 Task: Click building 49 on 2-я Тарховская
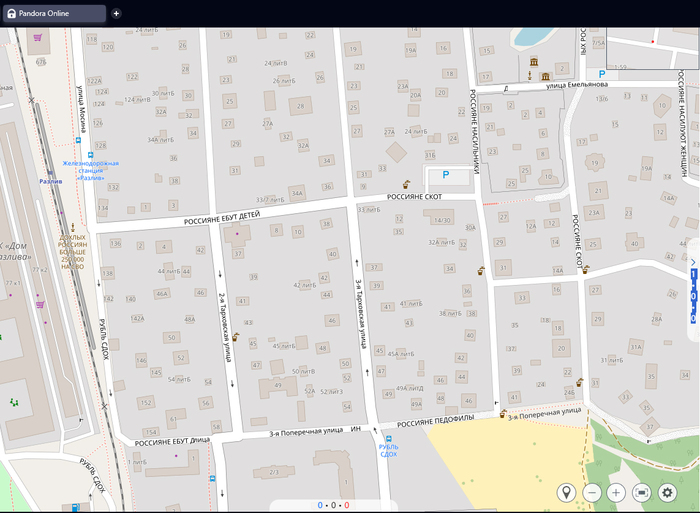[x=278, y=385]
